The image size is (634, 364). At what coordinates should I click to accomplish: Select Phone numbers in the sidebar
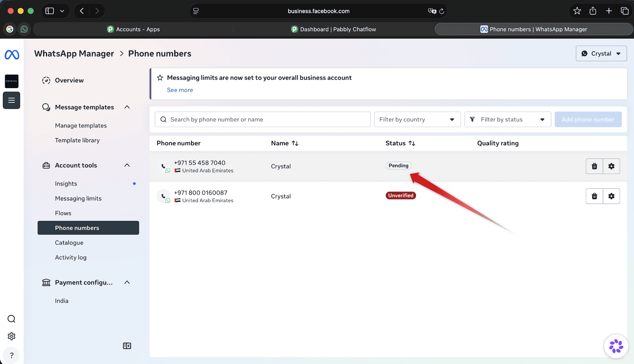[88, 228]
